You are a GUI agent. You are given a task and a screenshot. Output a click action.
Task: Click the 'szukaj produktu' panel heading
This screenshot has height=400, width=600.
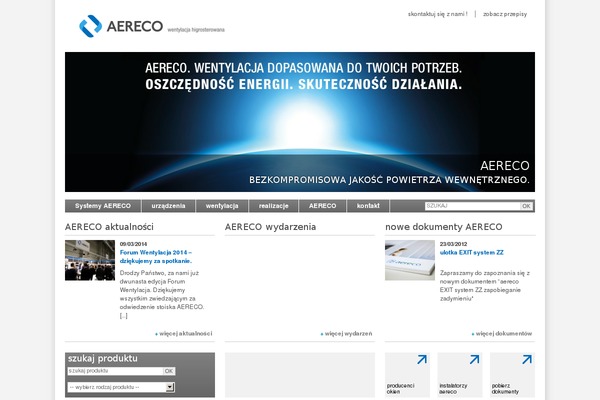[x=103, y=359]
